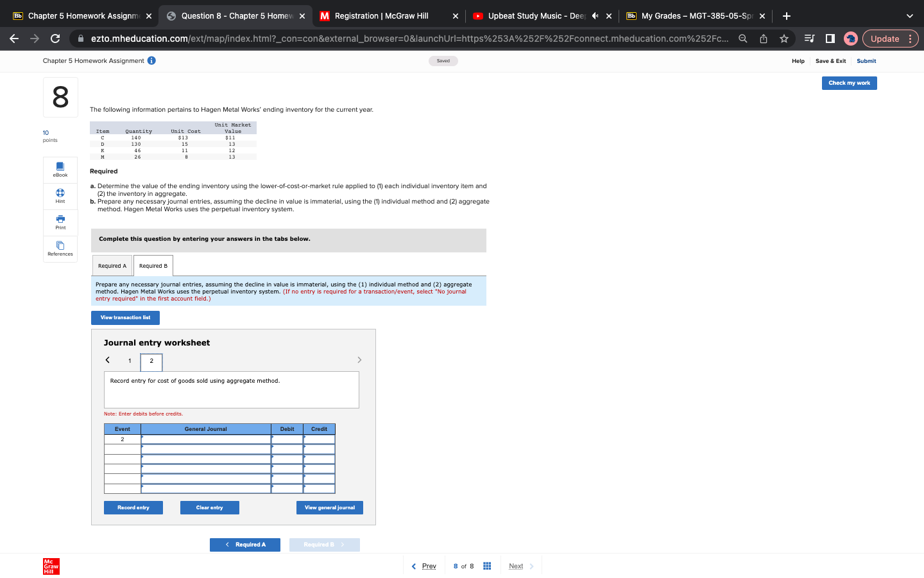Open the Help link
This screenshot has height=578, width=924.
point(798,61)
